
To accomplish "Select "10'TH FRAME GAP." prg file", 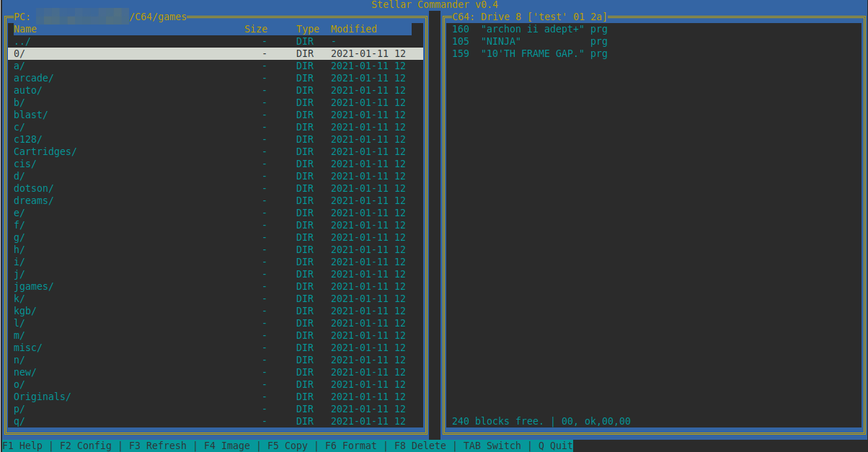I will [532, 54].
